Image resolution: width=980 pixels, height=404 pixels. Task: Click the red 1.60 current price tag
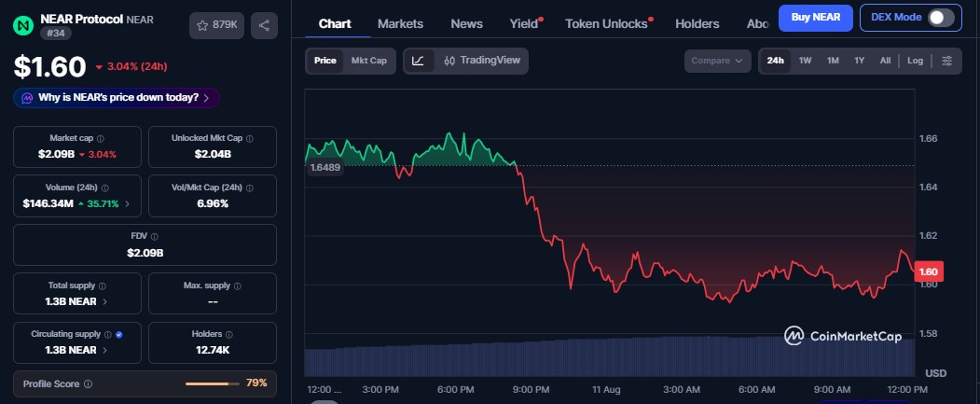point(929,272)
